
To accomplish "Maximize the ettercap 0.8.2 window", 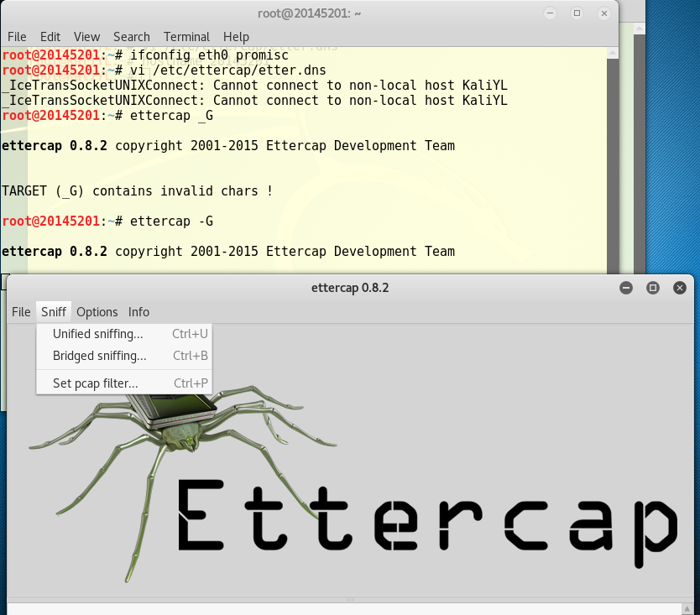I will [653, 288].
